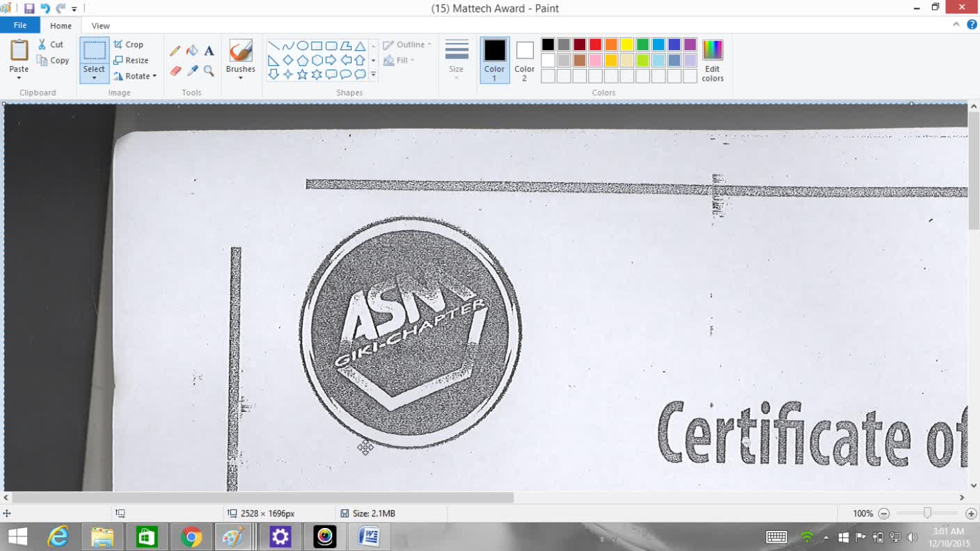
Task: Choose the Pentagon shape
Action: [x=303, y=61]
